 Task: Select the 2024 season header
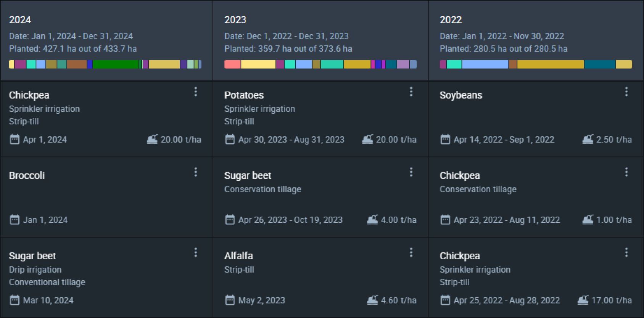[106, 40]
